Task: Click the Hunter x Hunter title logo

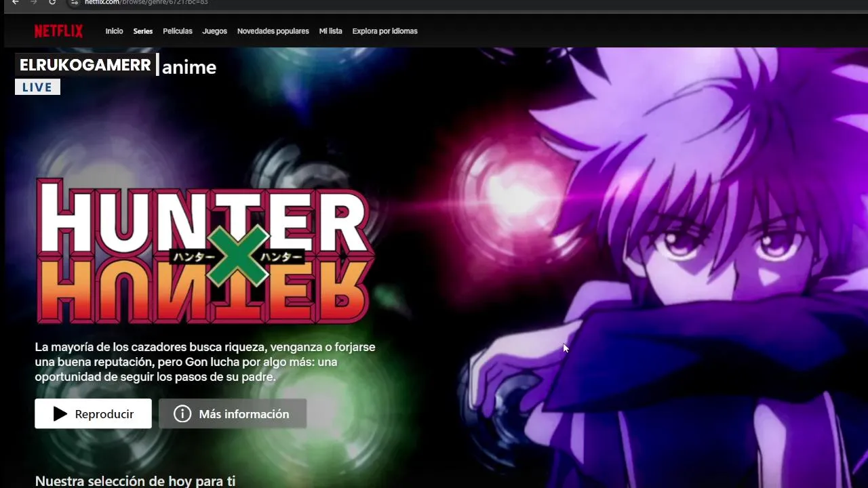Action: [x=204, y=251]
